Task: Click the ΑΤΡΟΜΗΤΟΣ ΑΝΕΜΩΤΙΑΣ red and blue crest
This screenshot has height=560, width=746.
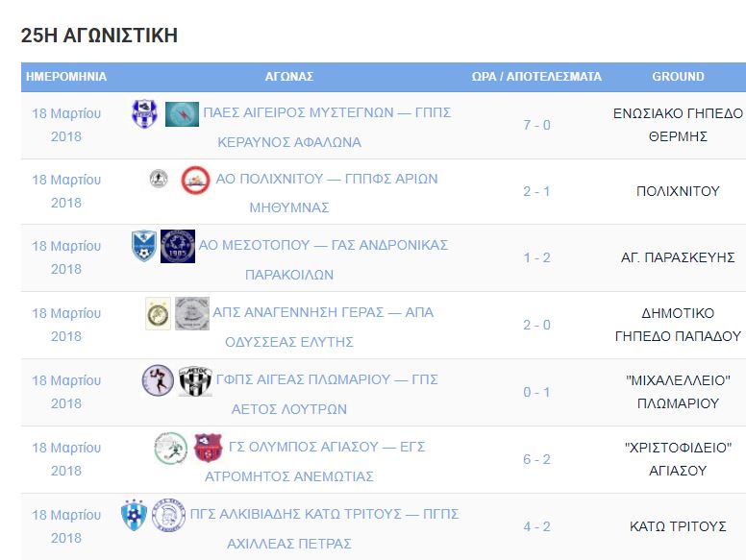Action: [208, 448]
